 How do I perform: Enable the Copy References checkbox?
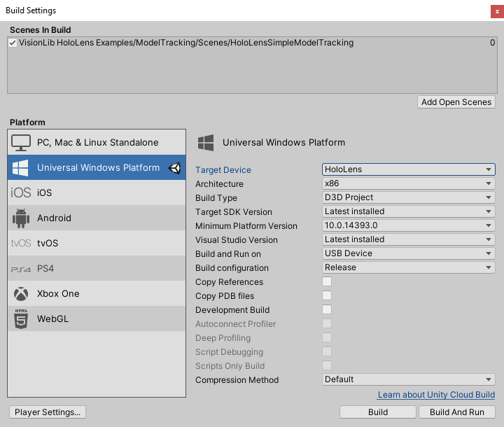(x=327, y=281)
